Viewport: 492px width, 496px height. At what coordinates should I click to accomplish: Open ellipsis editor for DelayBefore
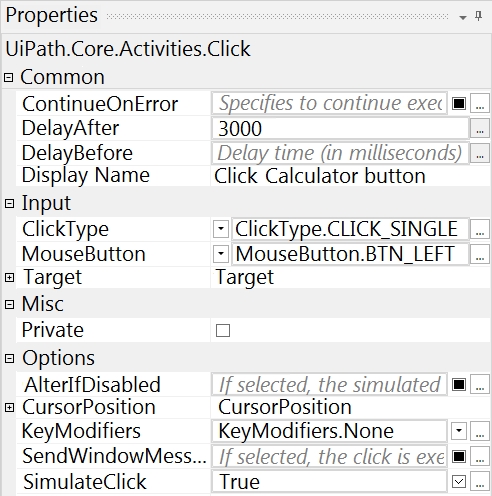point(480,153)
